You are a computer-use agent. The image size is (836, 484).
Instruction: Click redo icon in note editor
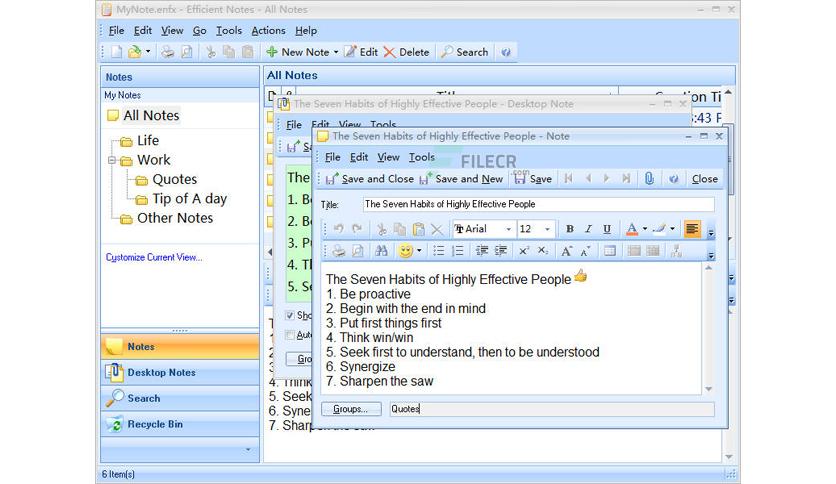click(357, 229)
